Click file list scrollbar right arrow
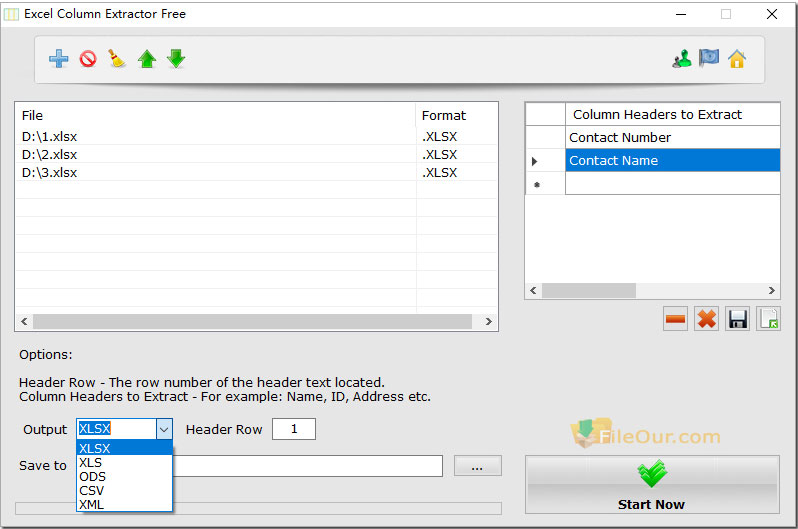798x529 pixels. point(489,321)
